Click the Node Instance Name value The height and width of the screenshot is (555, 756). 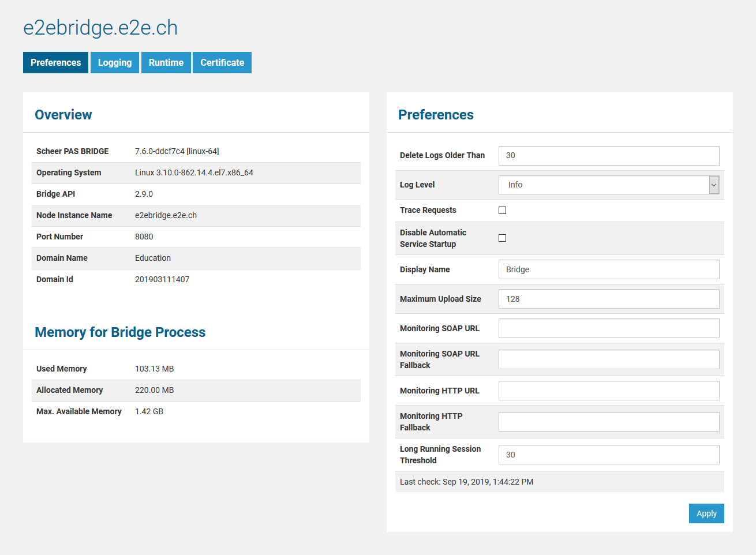166,215
